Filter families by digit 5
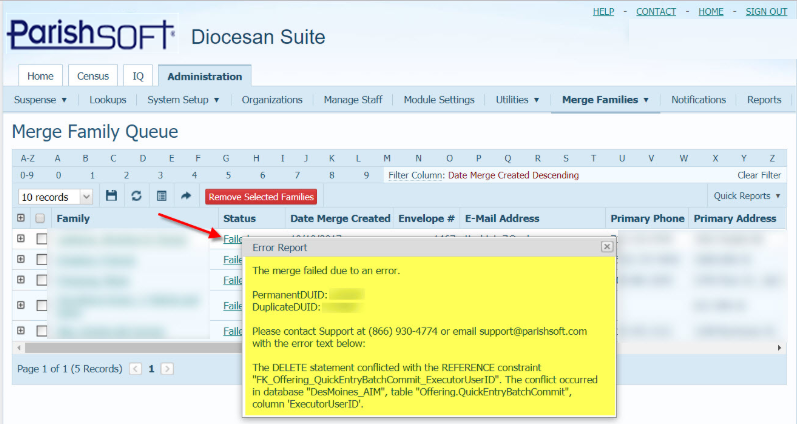Viewport: 797px width, 424px height. pyautogui.click(x=228, y=175)
